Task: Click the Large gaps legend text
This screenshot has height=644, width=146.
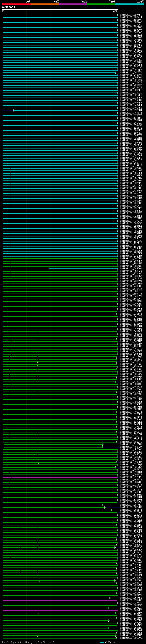Action: 10,642
